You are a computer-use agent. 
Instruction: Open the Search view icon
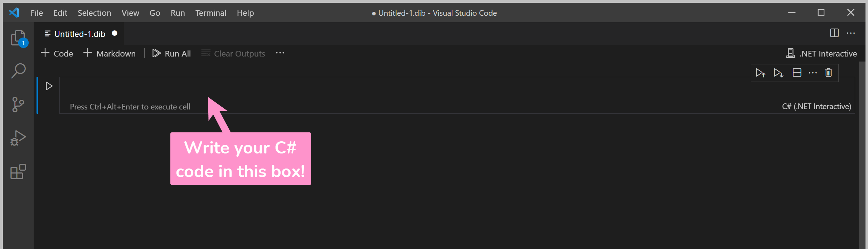(18, 71)
